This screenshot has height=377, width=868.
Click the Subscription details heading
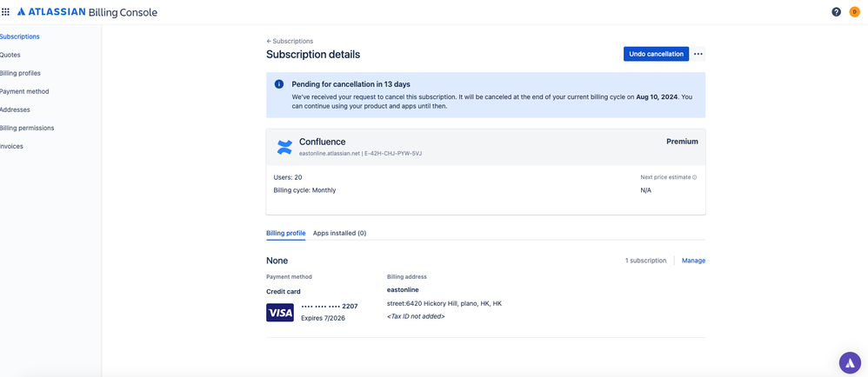[313, 54]
